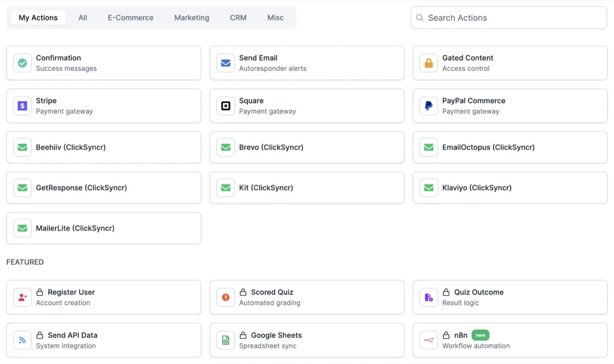Click the Kit green mail icon
This screenshot has width=614, height=364.
(225, 187)
